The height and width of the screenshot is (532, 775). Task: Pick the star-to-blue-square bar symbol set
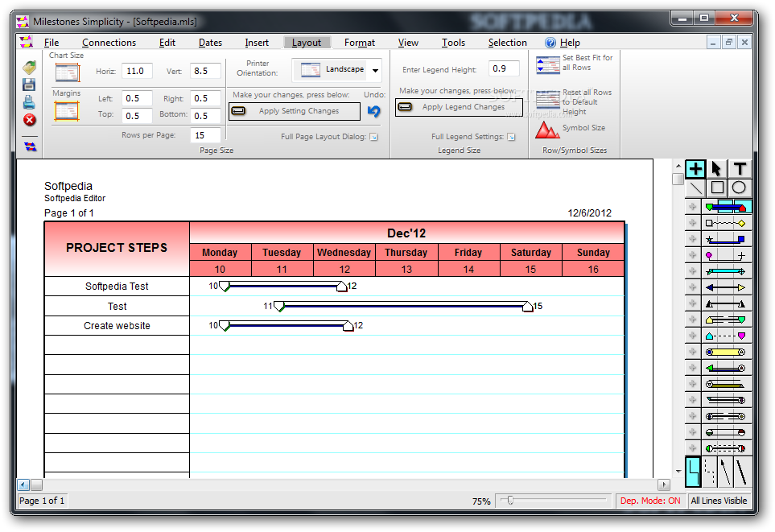(726, 240)
